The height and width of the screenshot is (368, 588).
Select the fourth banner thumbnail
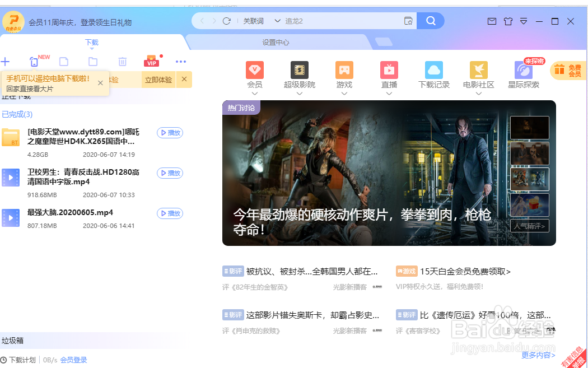[x=530, y=205]
